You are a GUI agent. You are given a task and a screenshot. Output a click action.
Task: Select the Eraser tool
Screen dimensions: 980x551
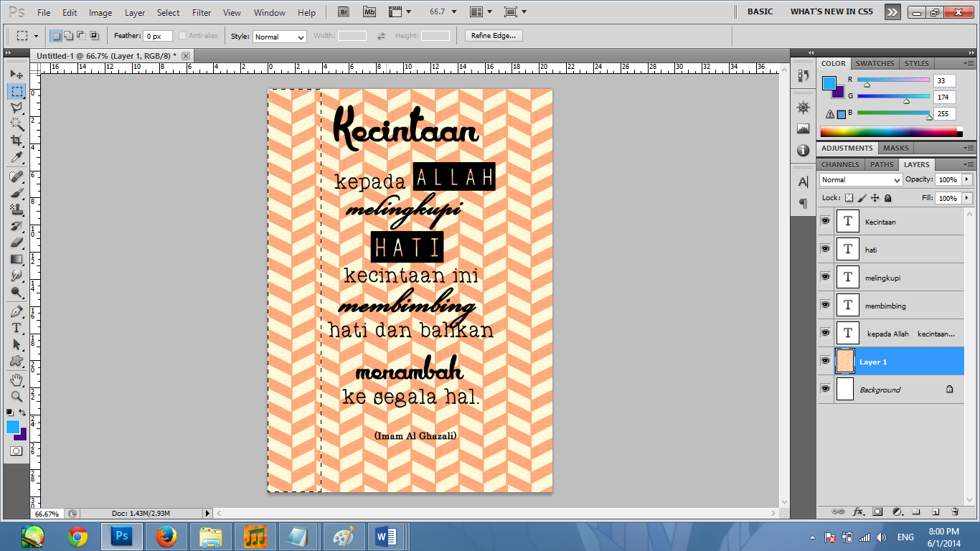(16, 242)
